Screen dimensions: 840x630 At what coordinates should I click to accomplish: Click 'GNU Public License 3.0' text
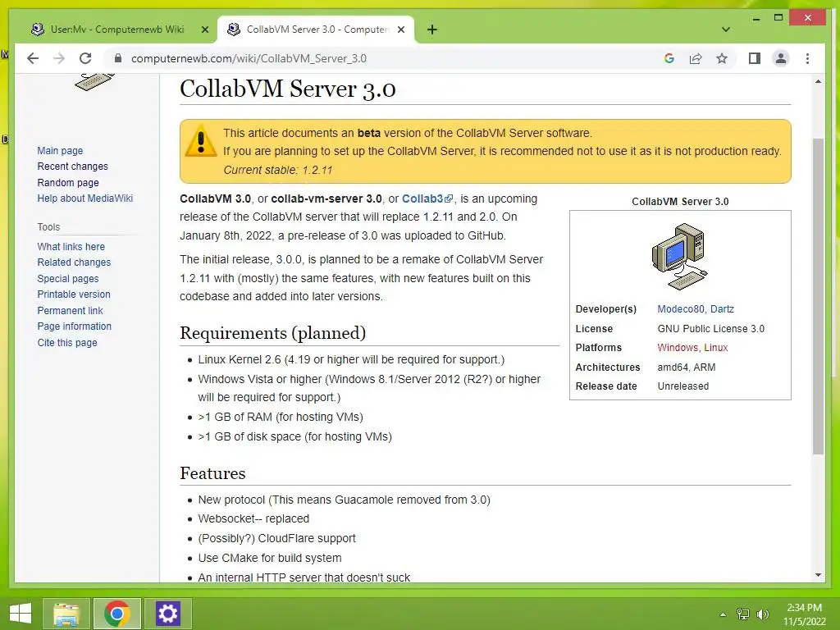pyautogui.click(x=711, y=328)
